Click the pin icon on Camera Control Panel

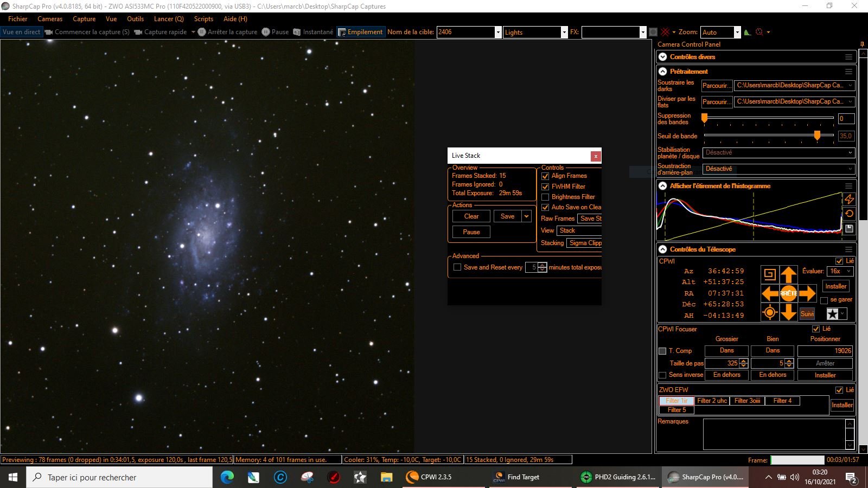863,44
